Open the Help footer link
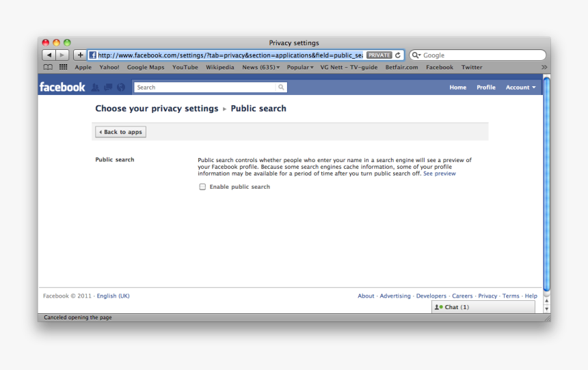The image size is (588, 370). pyautogui.click(x=531, y=295)
